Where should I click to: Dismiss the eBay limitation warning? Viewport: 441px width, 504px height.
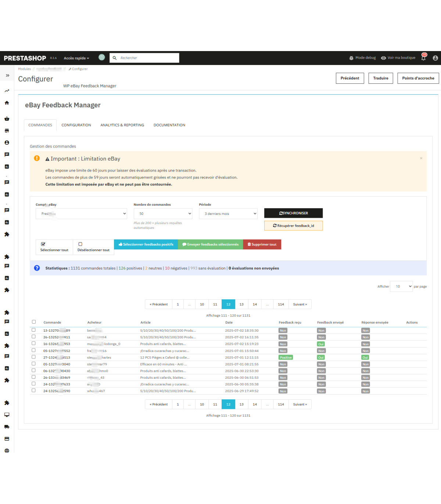(x=421, y=158)
